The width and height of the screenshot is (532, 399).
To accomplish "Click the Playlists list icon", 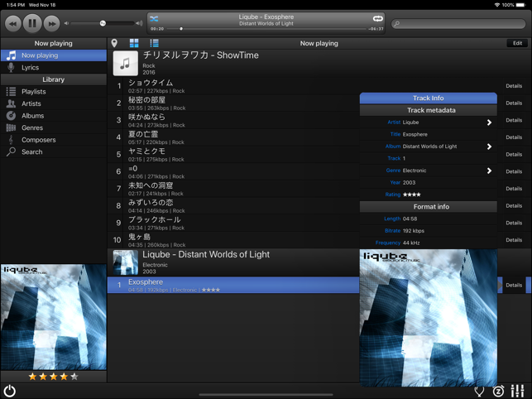I will [x=12, y=91].
